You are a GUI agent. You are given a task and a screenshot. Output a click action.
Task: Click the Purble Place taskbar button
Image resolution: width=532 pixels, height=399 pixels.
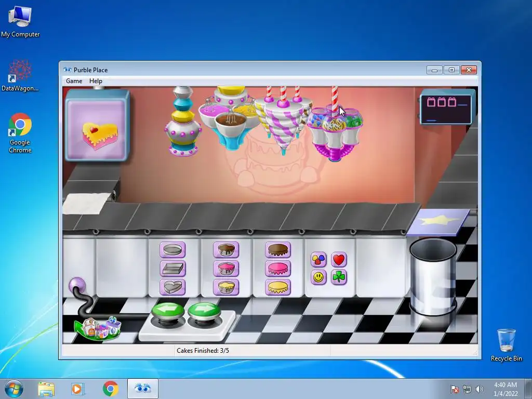coord(142,389)
